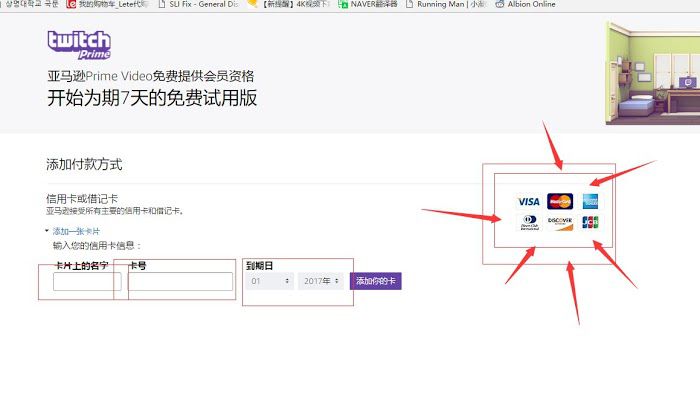This screenshot has width=700, height=404.
Task: Open the Albion Online bookmark
Action: (525, 4)
